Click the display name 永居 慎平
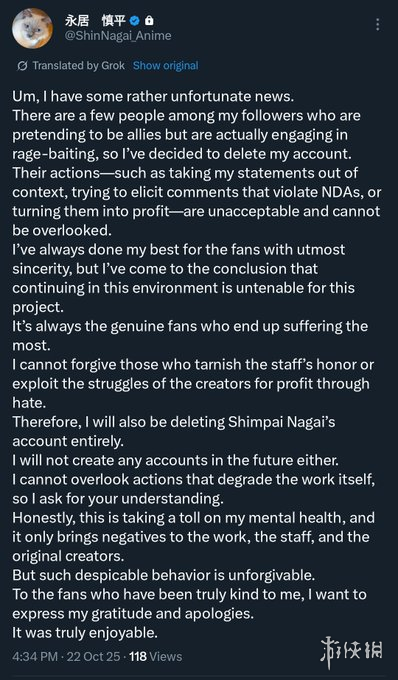 click(95, 20)
